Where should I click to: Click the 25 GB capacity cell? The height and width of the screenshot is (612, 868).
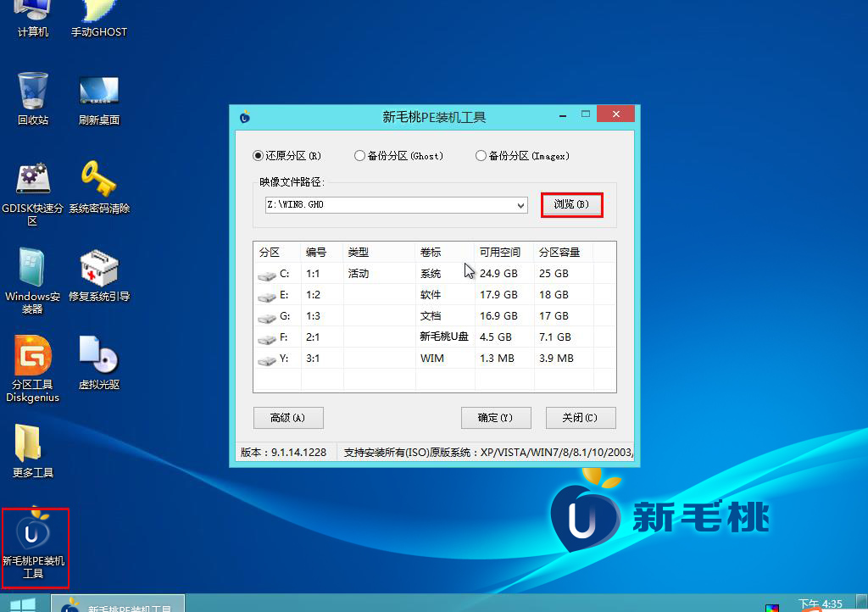(x=554, y=273)
